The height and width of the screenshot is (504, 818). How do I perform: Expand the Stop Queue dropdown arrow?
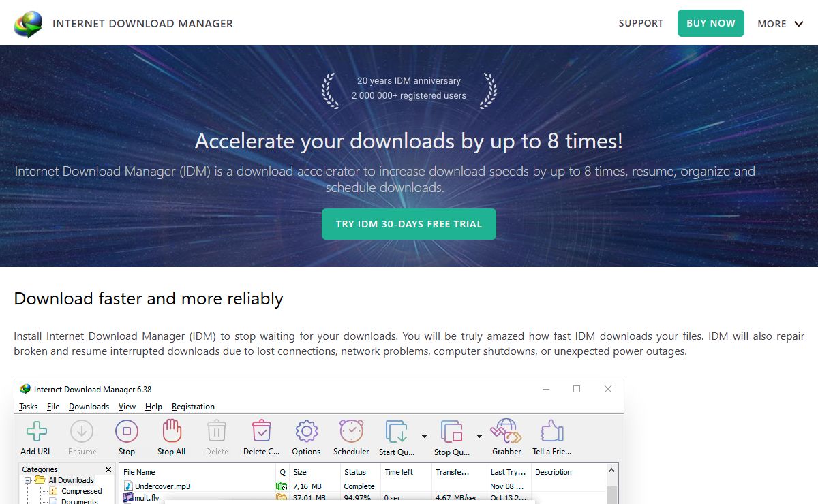click(x=479, y=437)
